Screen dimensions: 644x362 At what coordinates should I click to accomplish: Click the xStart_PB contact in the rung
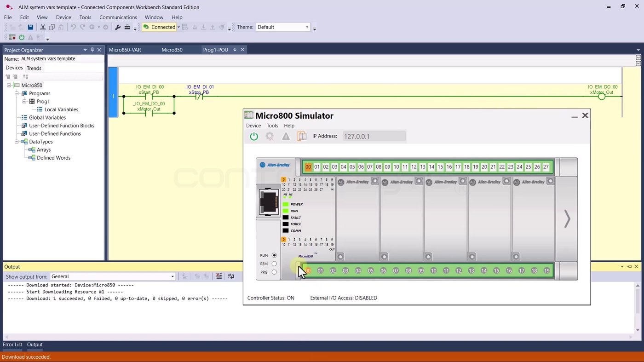(x=149, y=97)
